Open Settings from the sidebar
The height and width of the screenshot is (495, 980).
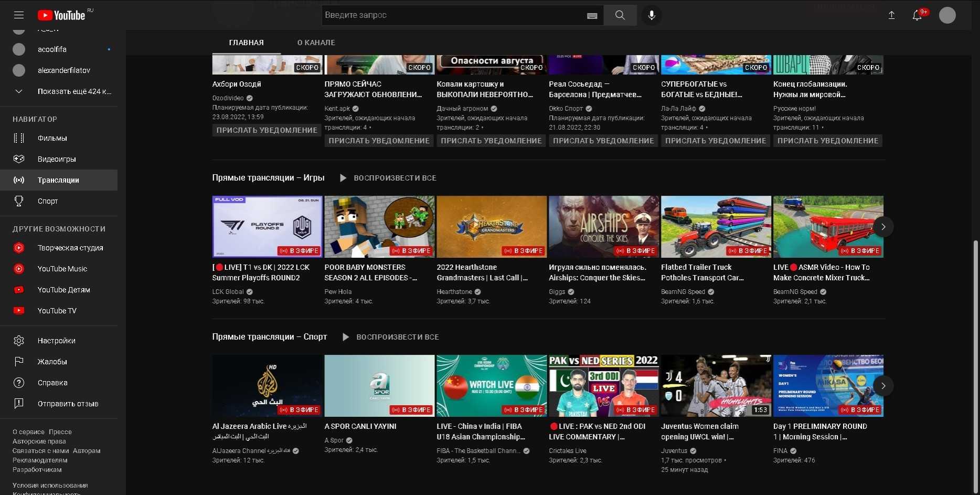coord(56,341)
